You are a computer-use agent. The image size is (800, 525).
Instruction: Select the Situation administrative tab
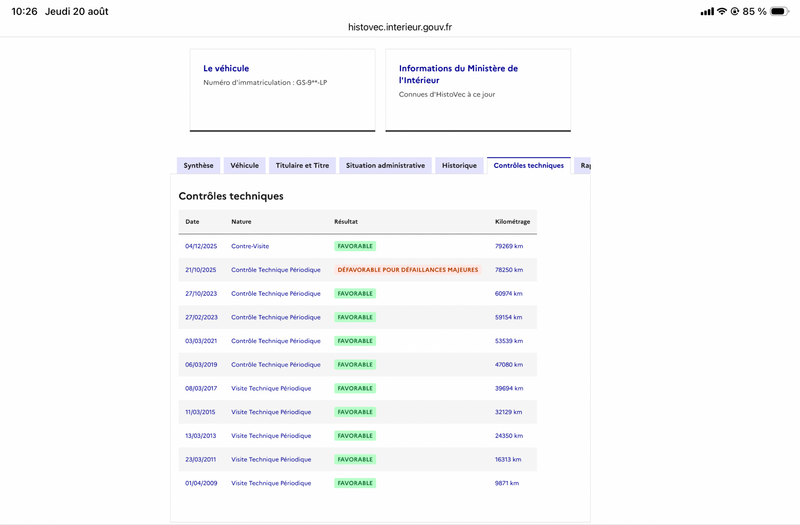point(385,165)
